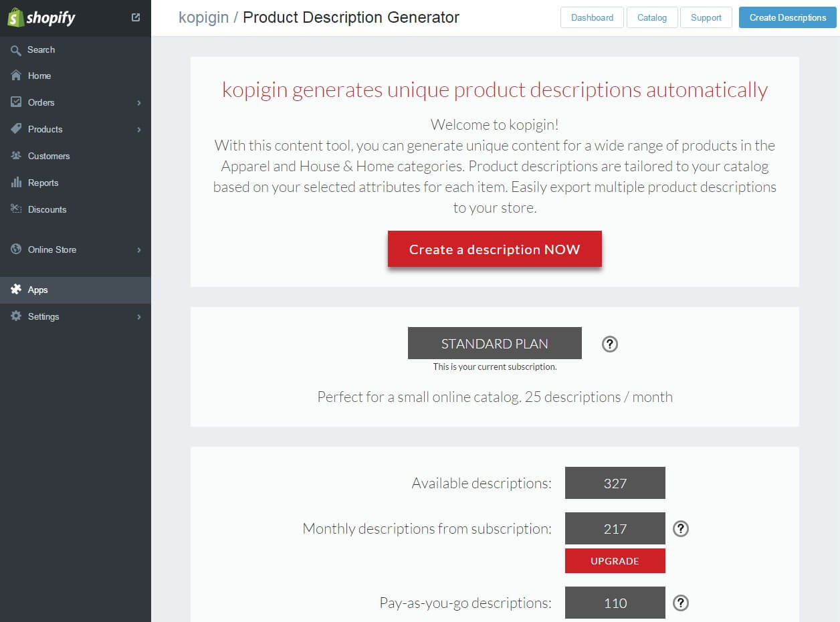
Task: Click 'This is your current subscription.' text
Action: pos(495,367)
